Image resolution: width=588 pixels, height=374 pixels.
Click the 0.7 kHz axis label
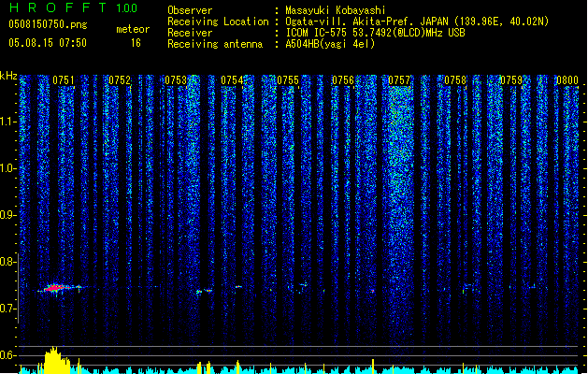8,309
